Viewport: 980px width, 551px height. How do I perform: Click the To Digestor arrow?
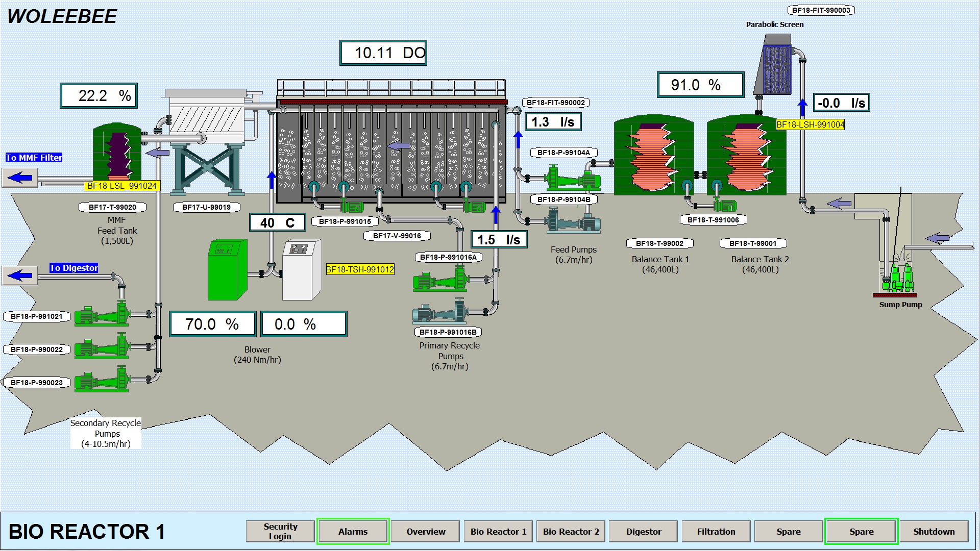pos(20,275)
